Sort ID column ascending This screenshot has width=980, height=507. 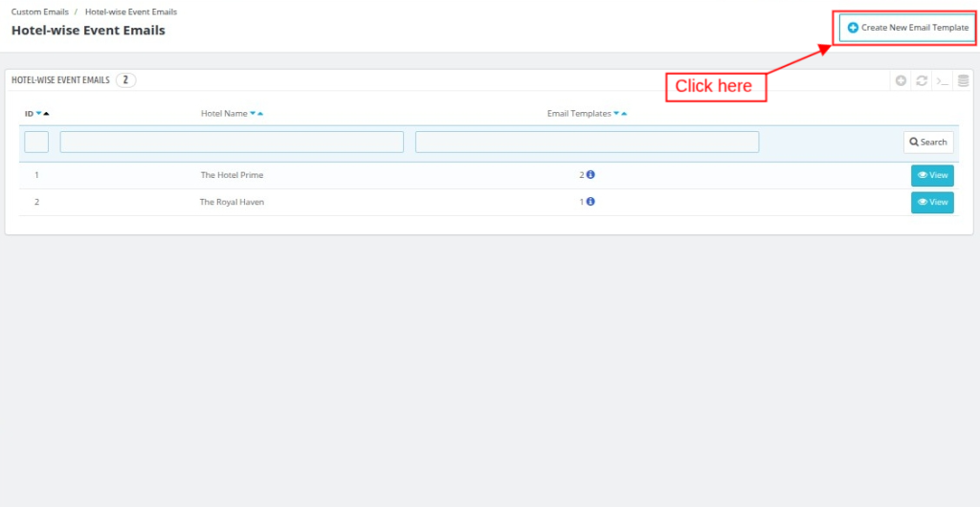pyautogui.click(x=46, y=114)
